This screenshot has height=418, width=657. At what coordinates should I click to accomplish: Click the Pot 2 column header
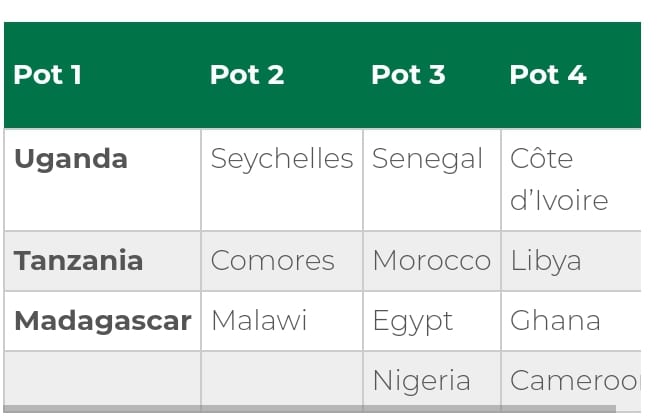tap(247, 75)
